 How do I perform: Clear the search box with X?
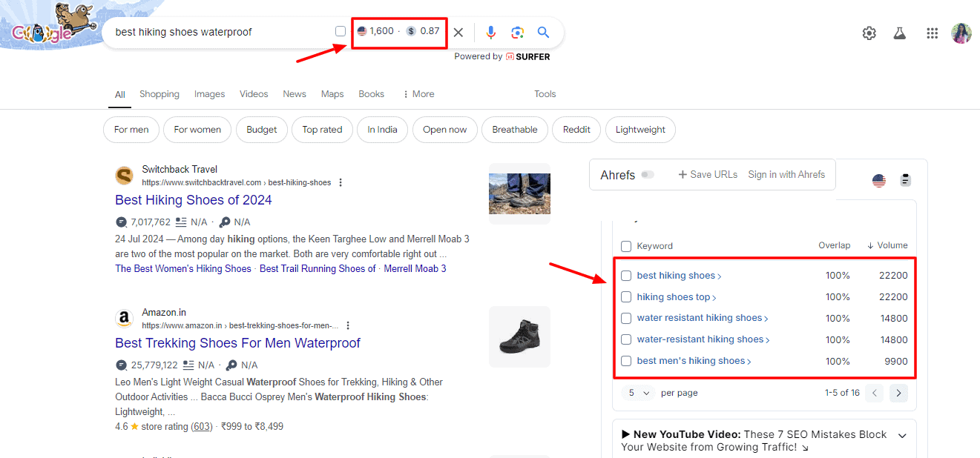click(458, 32)
